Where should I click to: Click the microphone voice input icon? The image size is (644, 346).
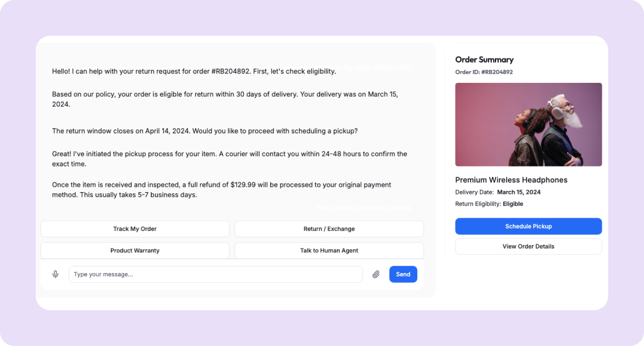click(55, 274)
